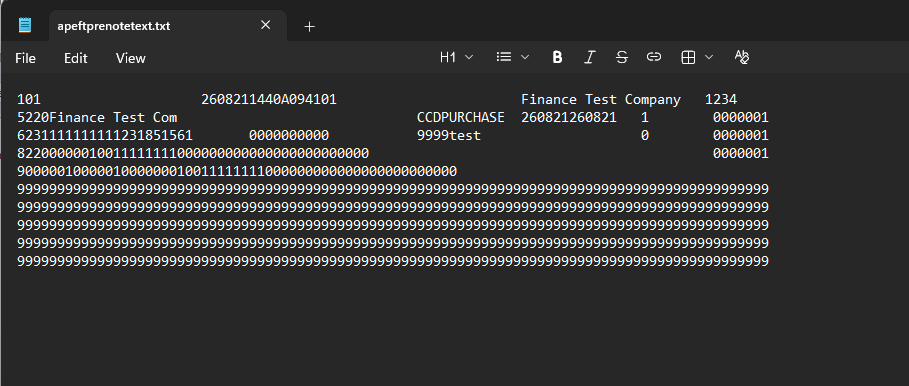Expand the table dropdown arrow

(x=709, y=57)
